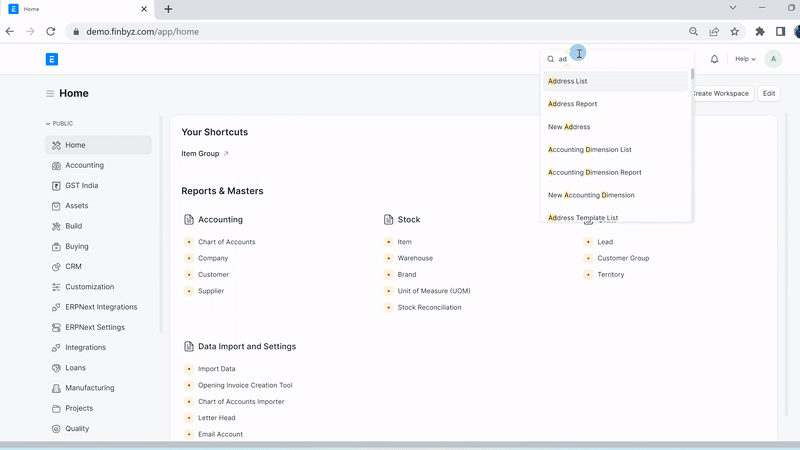Open the Chart of Accounts link

(226, 242)
